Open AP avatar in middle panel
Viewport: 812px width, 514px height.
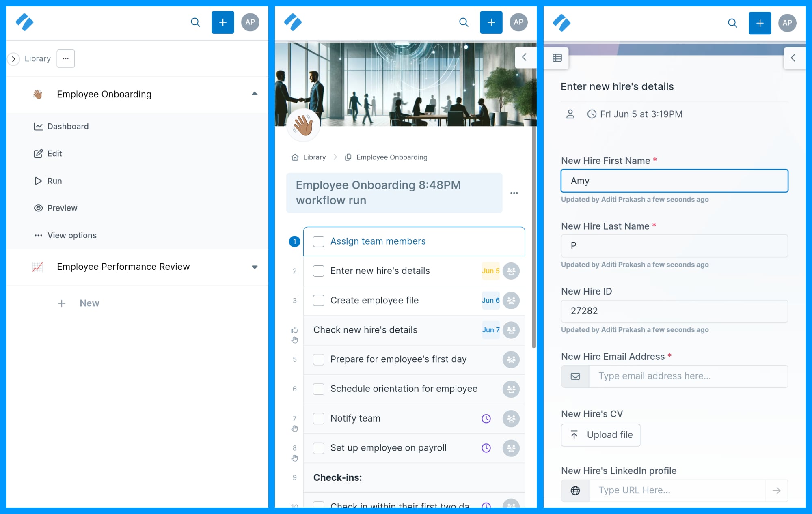pos(518,22)
